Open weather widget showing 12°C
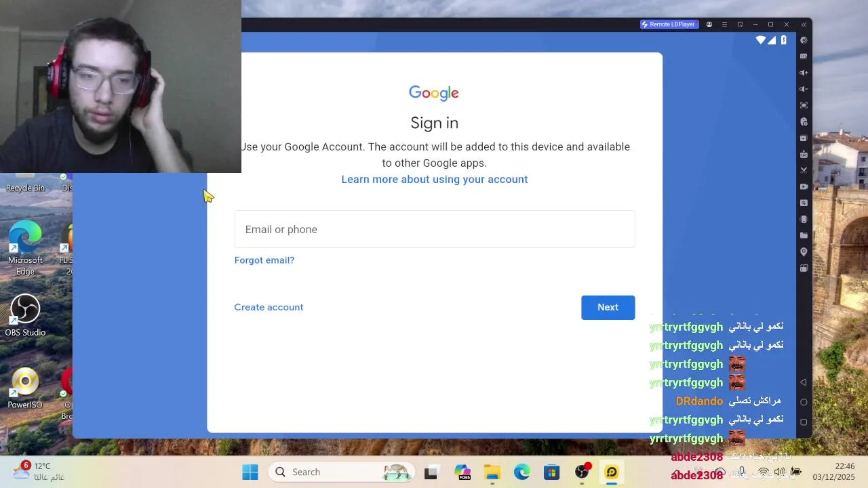Screen dimensions: 868x488 coord(41,471)
